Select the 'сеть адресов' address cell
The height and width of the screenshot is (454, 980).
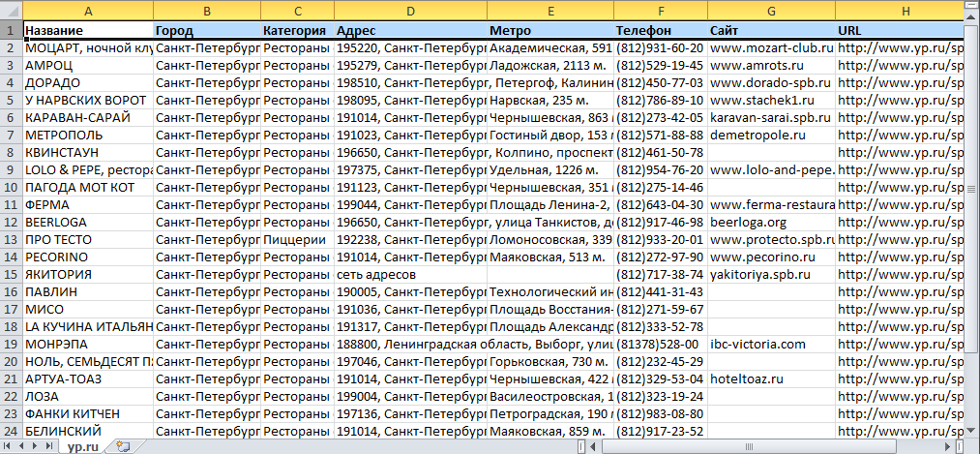(410, 275)
